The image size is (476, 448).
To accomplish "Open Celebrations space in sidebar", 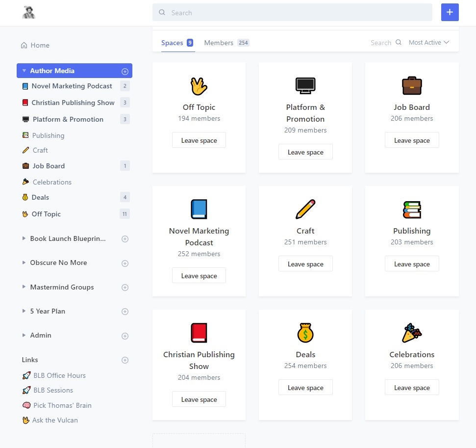I will [52, 182].
